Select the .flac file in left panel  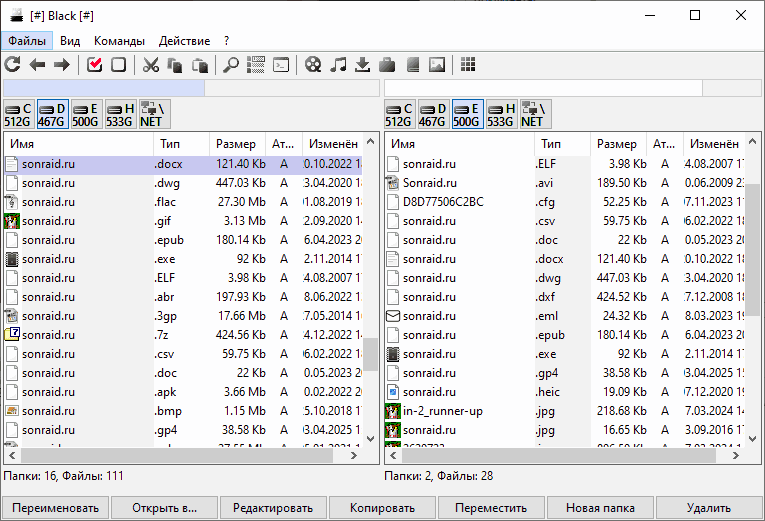183,202
